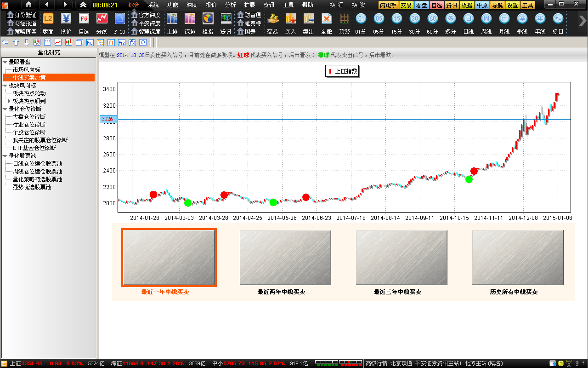Open the 深排 ranking icon
This screenshot has width=588, height=368.
(x=190, y=18)
